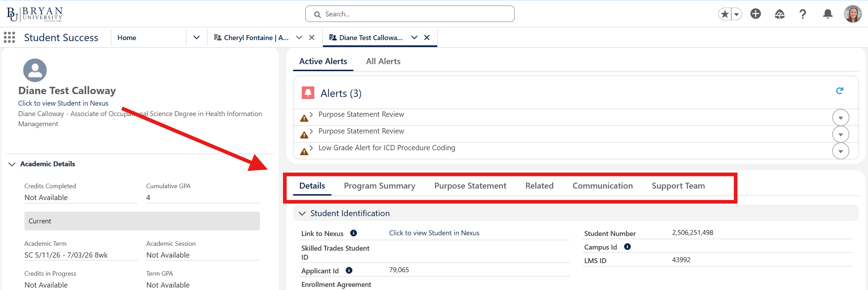This screenshot has height=290, width=868.
Task: Collapse the Academic Details section
Action: [x=12, y=164]
